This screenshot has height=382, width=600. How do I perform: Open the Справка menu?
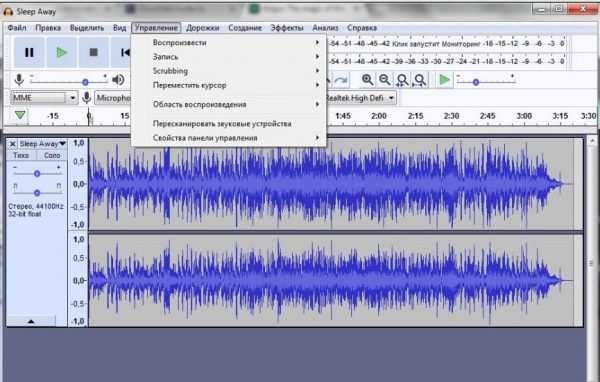(x=362, y=28)
